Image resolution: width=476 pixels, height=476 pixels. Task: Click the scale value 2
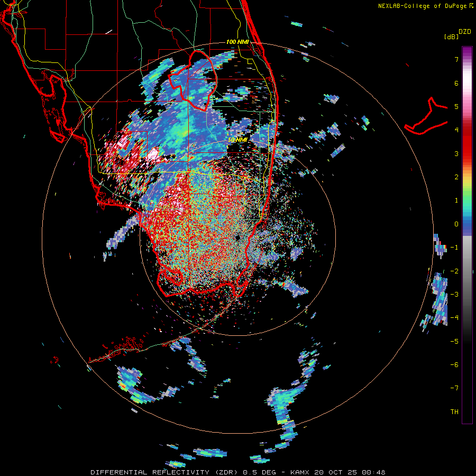click(x=456, y=177)
